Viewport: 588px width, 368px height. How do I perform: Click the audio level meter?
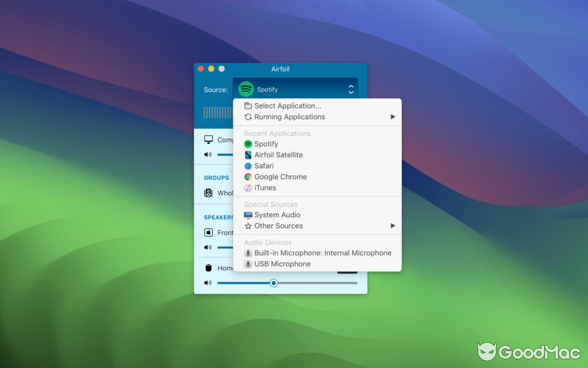click(217, 113)
